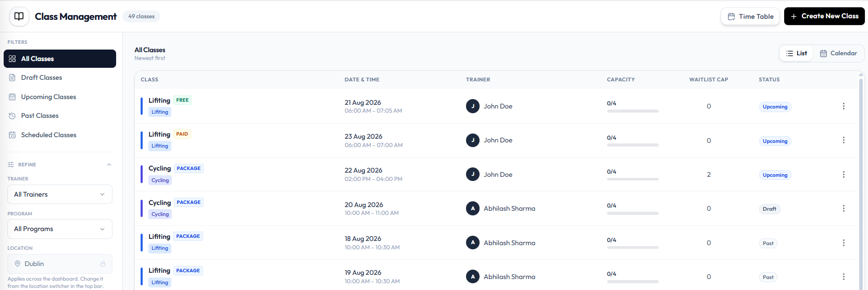Click the lock icon in the Dublin location field
This screenshot has height=290, width=868.
103,264
